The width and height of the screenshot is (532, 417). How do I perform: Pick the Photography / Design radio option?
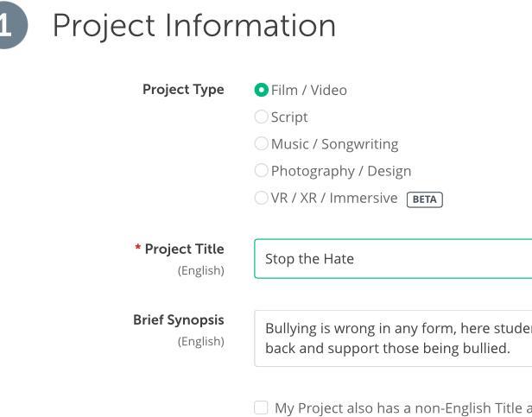[262, 171]
